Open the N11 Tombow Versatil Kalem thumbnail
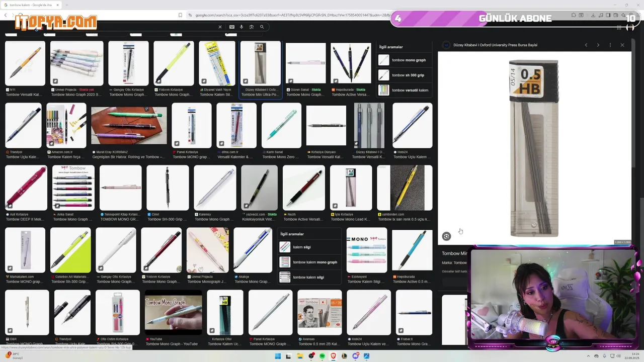644x362 pixels. point(25,63)
